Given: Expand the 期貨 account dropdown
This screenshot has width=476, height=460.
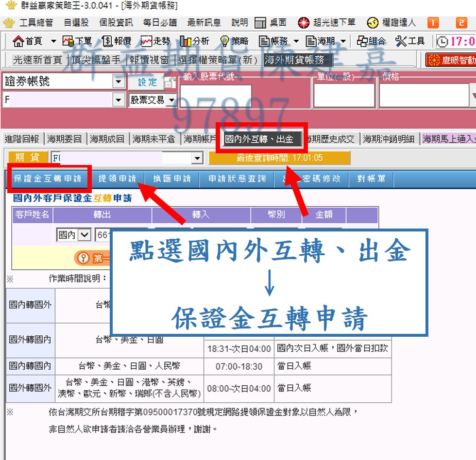Looking at the screenshot, I should (x=197, y=158).
